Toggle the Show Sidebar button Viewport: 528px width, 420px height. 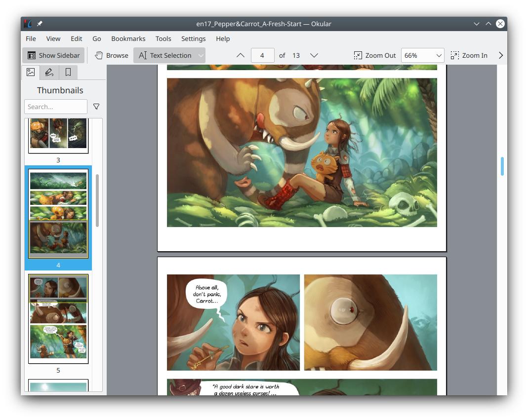click(x=53, y=55)
